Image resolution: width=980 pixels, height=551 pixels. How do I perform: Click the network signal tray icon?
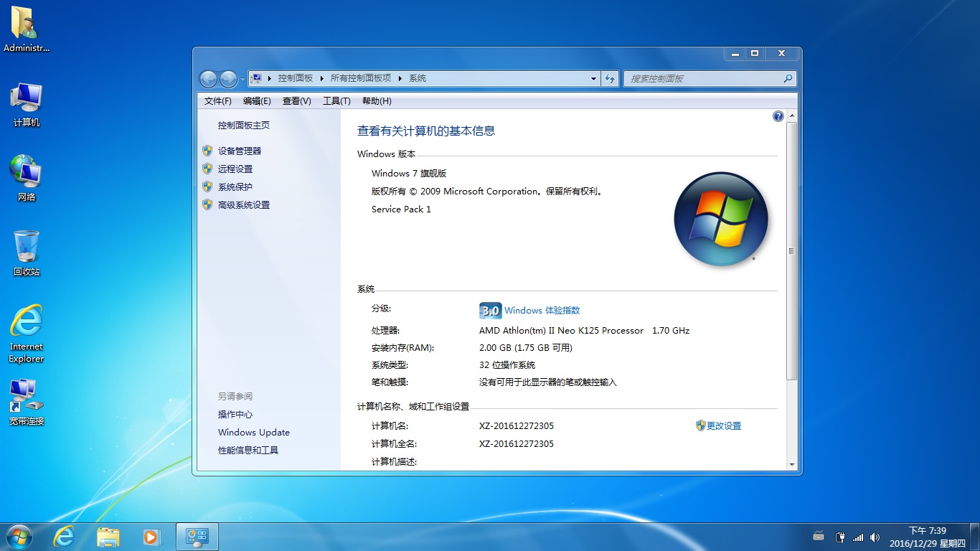(x=858, y=537)
